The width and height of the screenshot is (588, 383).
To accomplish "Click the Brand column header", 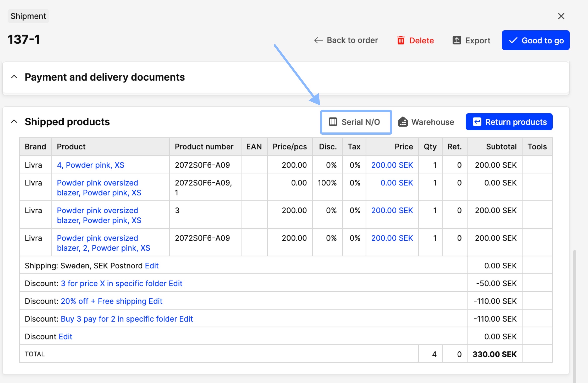I will point(35,147).
